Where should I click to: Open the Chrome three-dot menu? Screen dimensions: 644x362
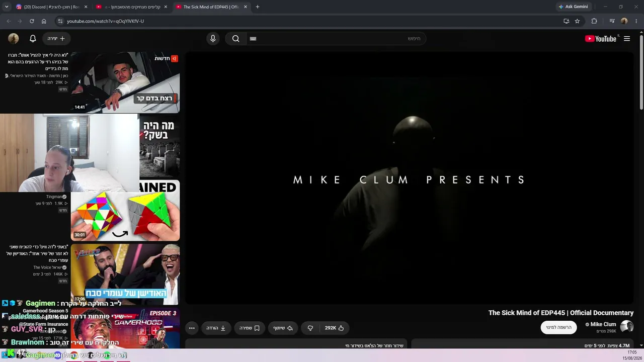click(636, 21)
